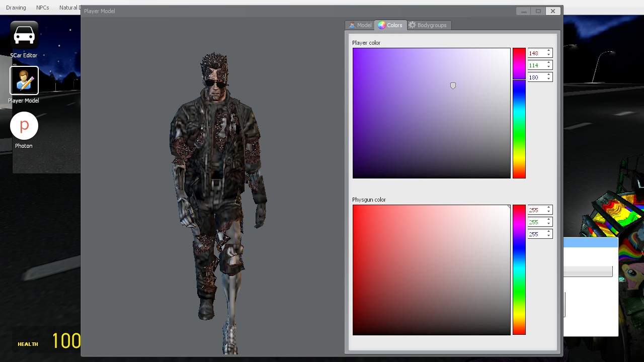Open the SCar Editor icon
Image resolution: width=644 pixels, height=362 pixels.
24,36
